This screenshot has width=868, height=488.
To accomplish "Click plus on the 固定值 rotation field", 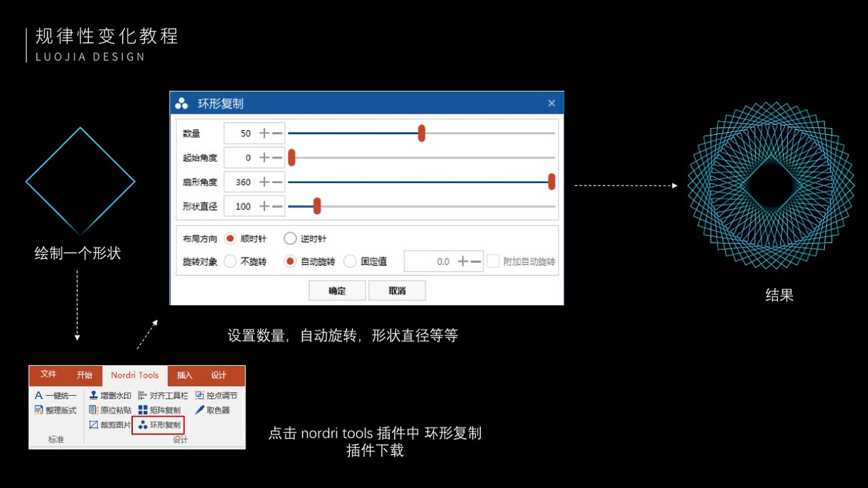I will pyautogui.click(x=463, y=262).
